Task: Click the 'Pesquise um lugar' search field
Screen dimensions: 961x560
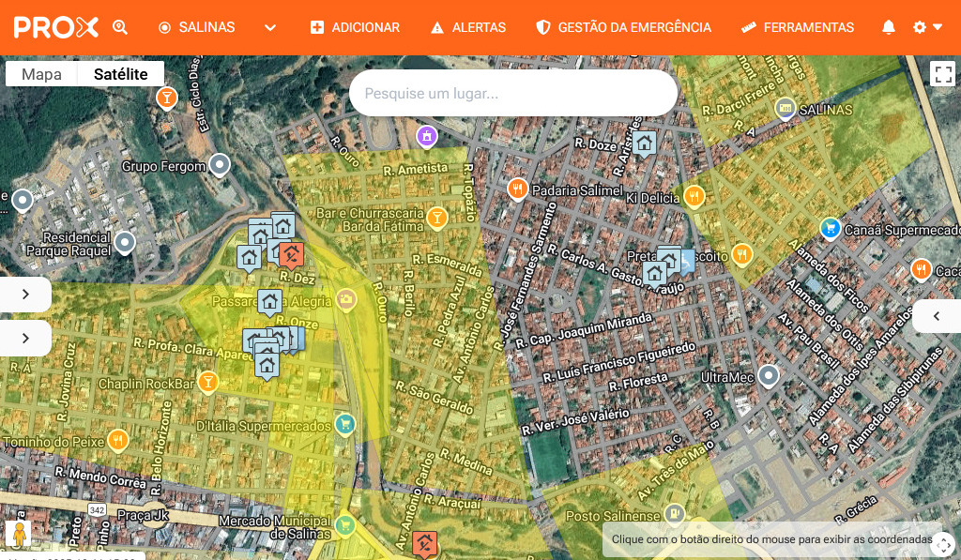Action: (x=512, y=94)
